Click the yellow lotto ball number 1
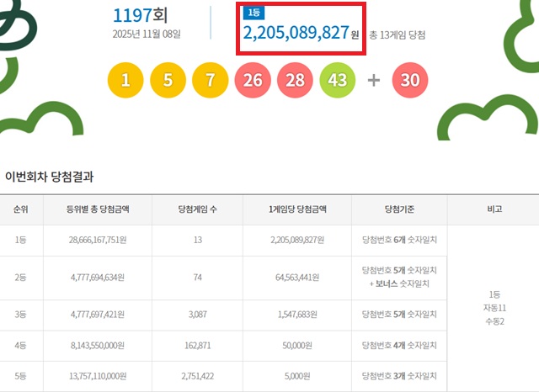Viewport: 539px width, 392px height. click(x=125, y=81)
